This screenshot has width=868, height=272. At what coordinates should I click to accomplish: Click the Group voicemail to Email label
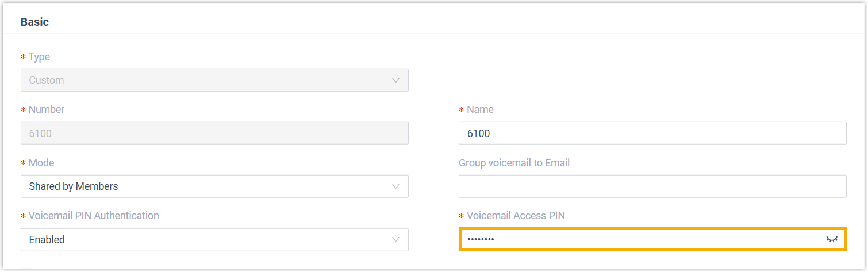point(514,163)
